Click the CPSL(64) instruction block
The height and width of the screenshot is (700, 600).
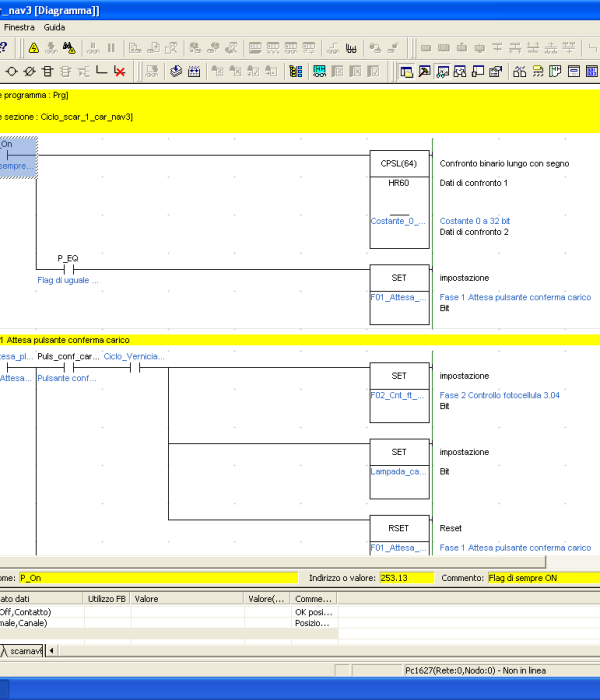coord(398,163)
